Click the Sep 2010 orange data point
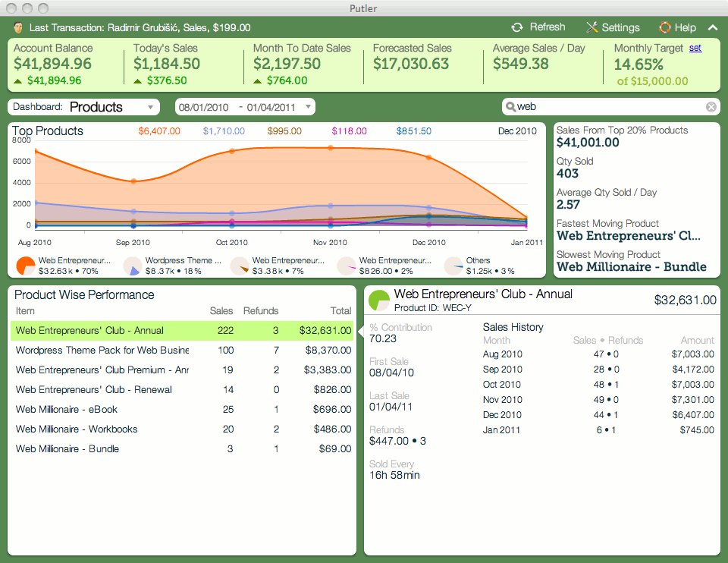 (133, 181)
